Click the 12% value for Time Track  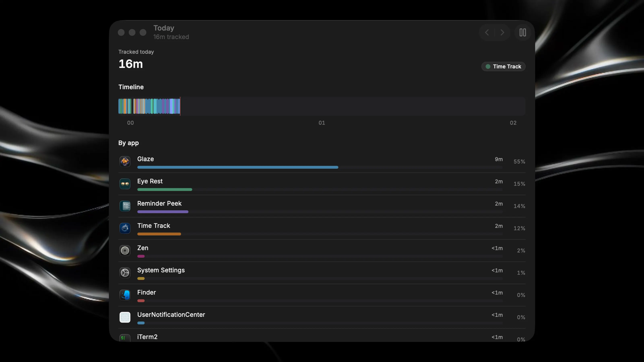click(x=519, y=228)
